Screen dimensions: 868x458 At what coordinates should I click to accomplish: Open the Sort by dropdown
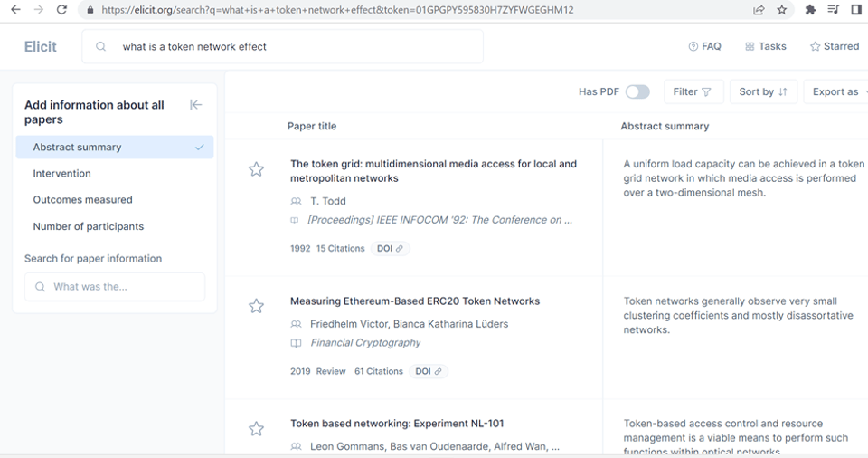point(763,91)
